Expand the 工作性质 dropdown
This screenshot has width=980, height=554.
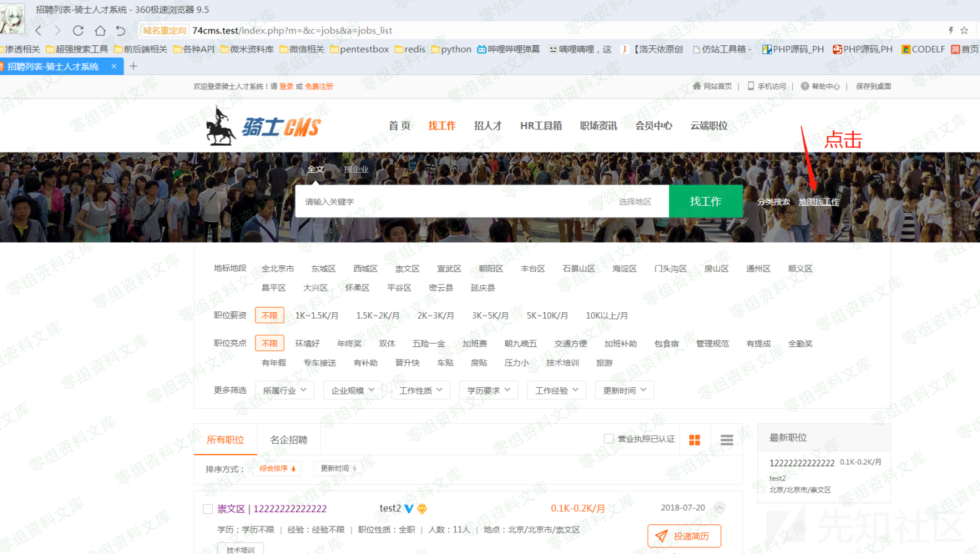[x=421, y=390]
